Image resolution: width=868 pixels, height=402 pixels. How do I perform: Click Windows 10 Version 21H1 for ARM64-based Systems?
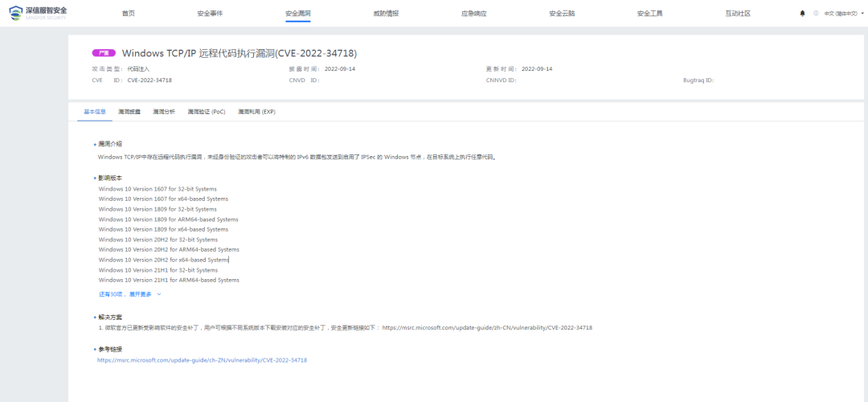(x=169, y=280)
